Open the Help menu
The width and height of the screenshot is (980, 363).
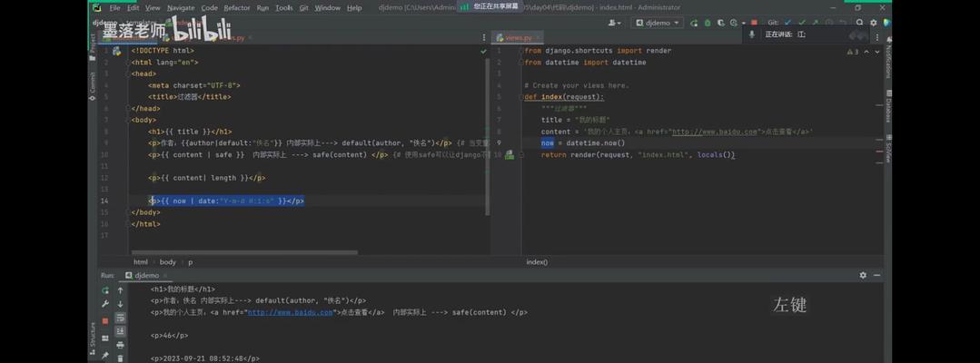(354, 8)
